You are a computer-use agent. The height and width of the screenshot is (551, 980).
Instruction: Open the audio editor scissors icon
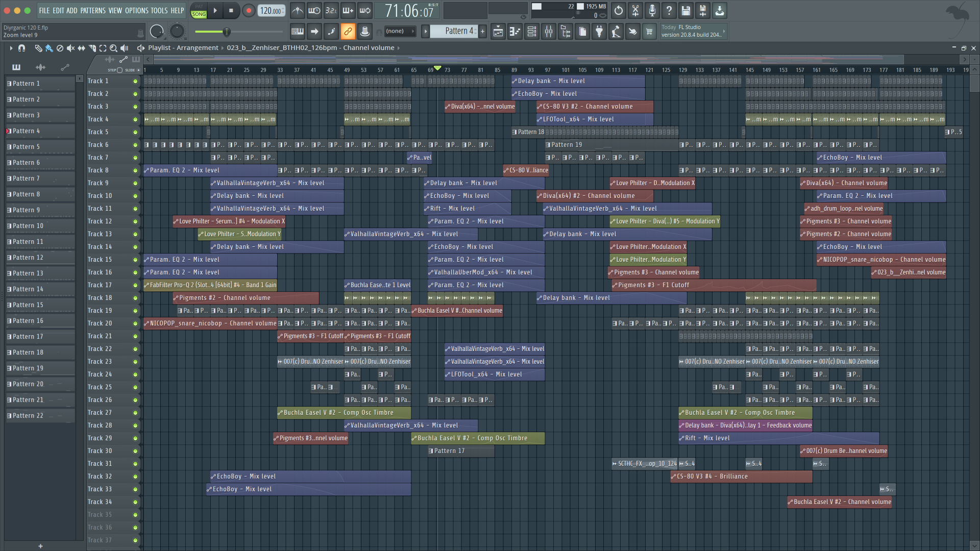pyautogui.click(x=635, y=10)
